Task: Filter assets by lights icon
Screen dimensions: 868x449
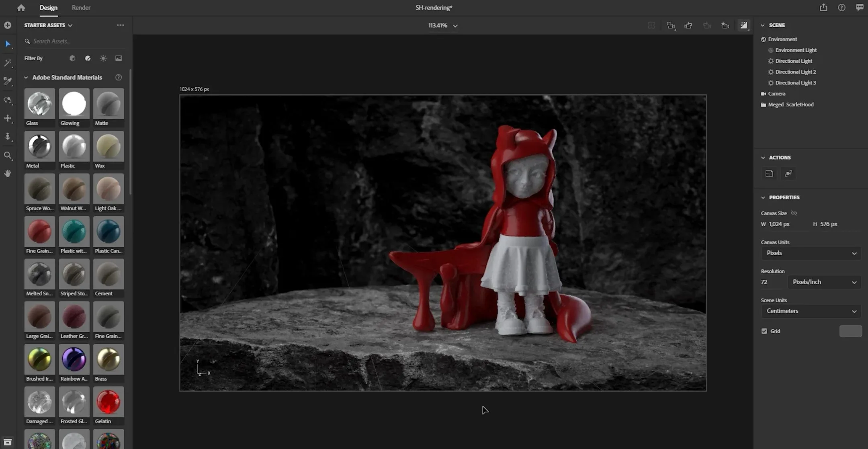Action: 103,58
